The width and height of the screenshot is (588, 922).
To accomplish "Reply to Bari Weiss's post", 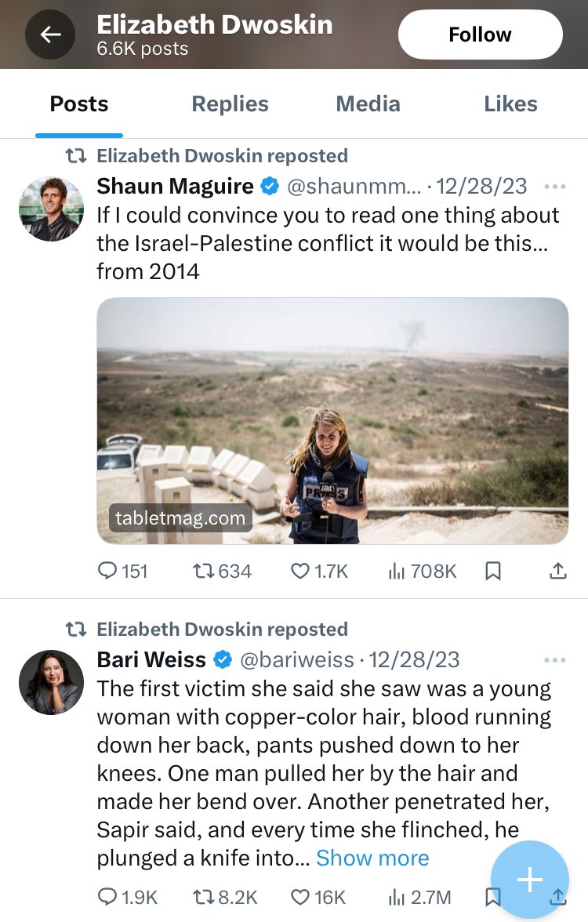I will click(x=107, y=897).
